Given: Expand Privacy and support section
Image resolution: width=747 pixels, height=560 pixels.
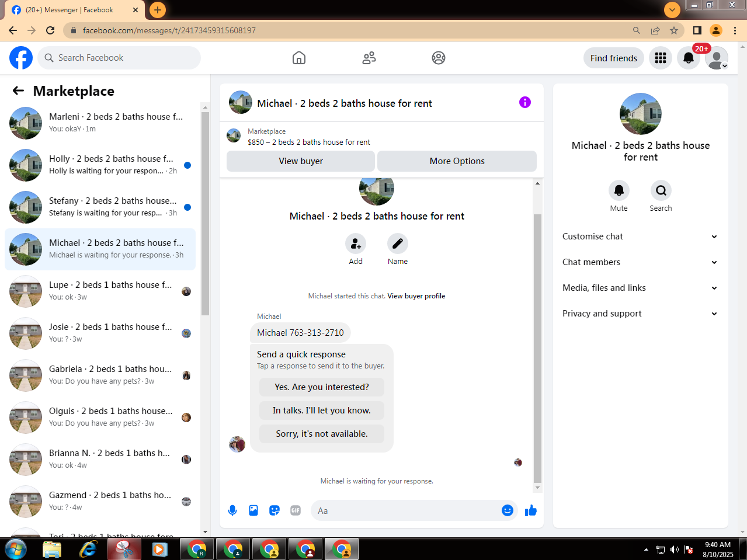Looking at the screenshot, I should [640, 314].
